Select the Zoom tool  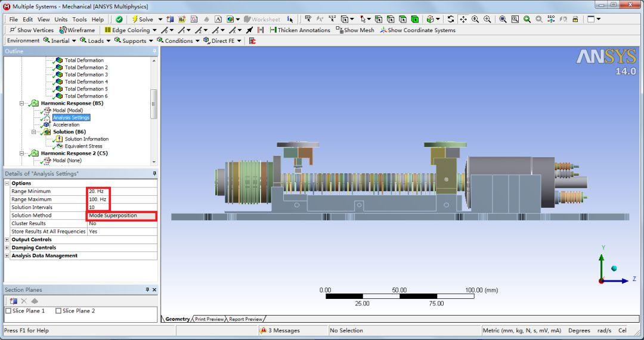pyautogui.click(x=475, y=19)
